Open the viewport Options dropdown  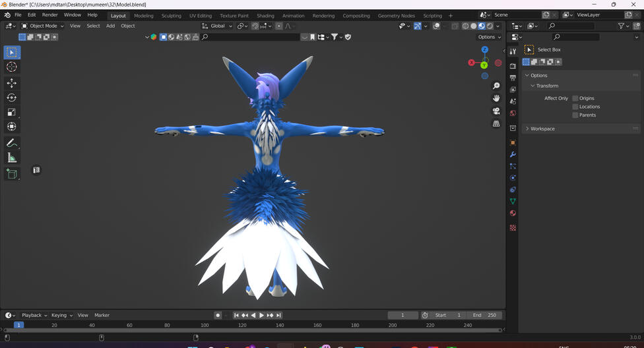[489, 37]
